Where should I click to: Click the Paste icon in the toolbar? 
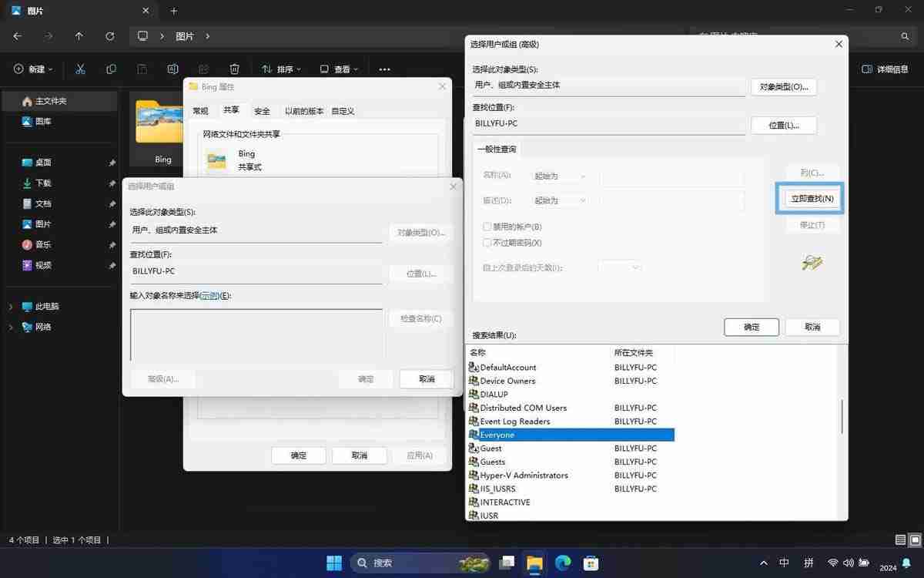pyautogui.click(x=142, y=69)
